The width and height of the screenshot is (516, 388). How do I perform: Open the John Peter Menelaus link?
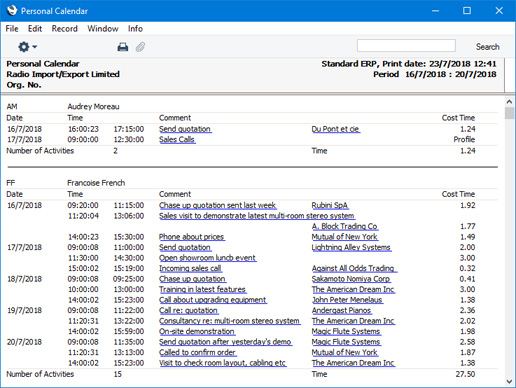click(x=347, y=300)
